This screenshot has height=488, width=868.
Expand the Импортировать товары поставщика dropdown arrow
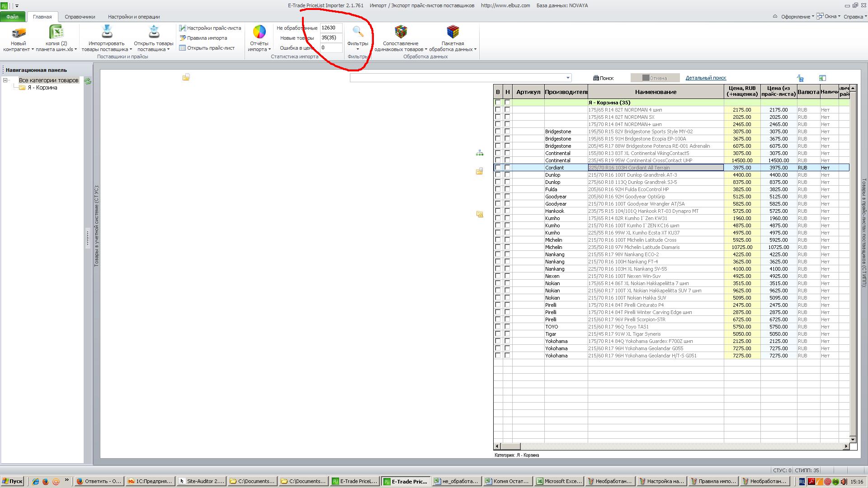coord(131,50)
